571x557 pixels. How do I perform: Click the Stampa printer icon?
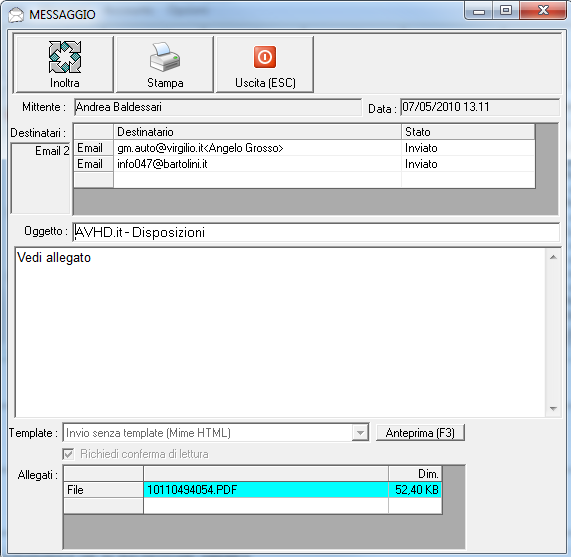(x=165, y=57)
